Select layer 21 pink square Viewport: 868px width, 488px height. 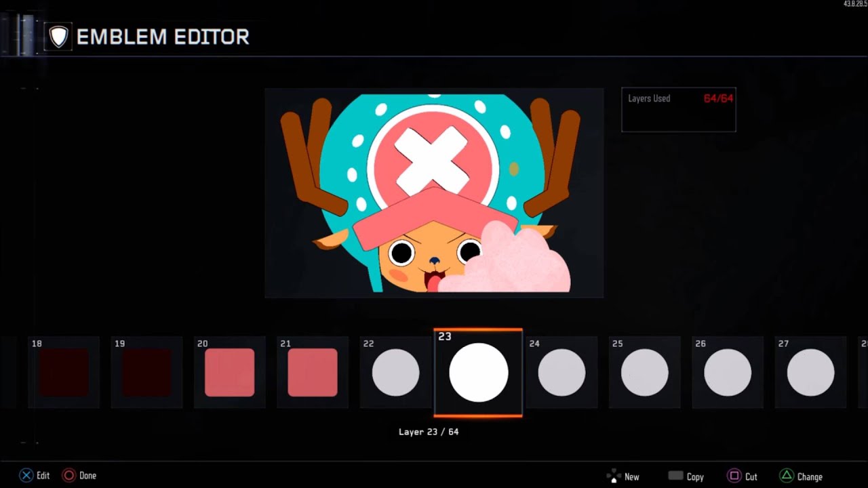[x=313, y=372]
